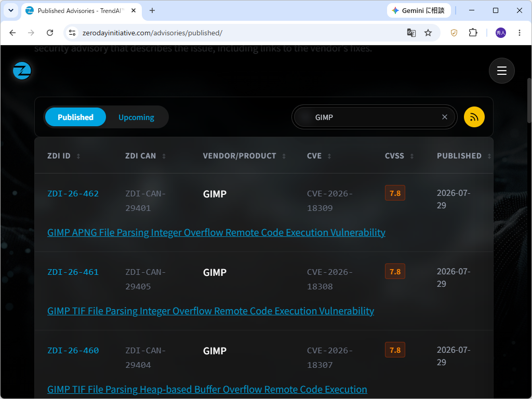Image resolution: width=532 pixels, height=399 pixels.
Task: Click the translate page icon
Action: [x=411, y=33]
